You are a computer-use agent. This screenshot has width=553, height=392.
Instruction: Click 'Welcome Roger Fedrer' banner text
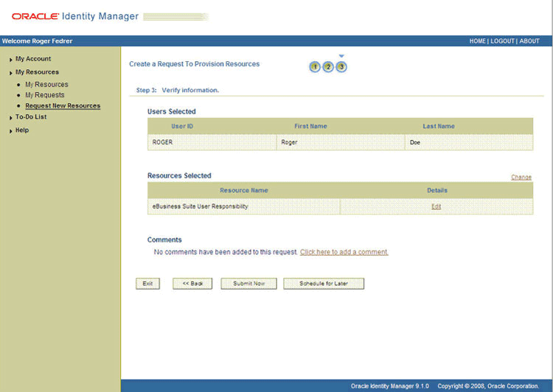tap(37, 41)
